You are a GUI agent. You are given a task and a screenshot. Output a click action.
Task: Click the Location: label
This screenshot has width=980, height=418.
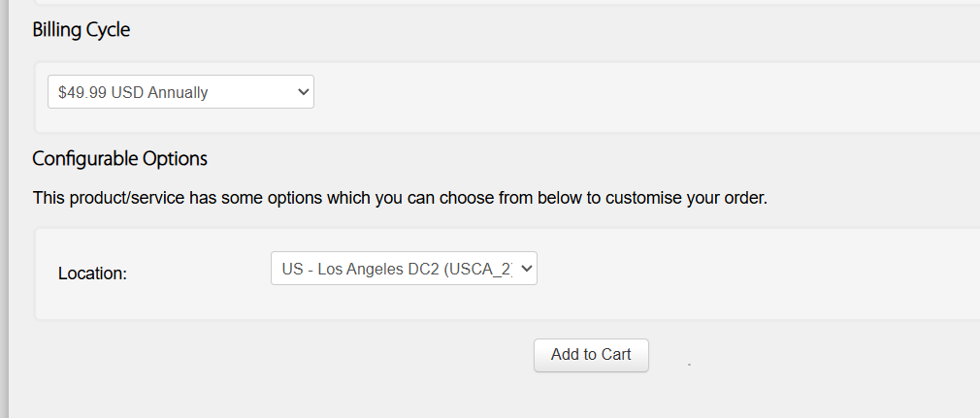(x=92, y=273)
